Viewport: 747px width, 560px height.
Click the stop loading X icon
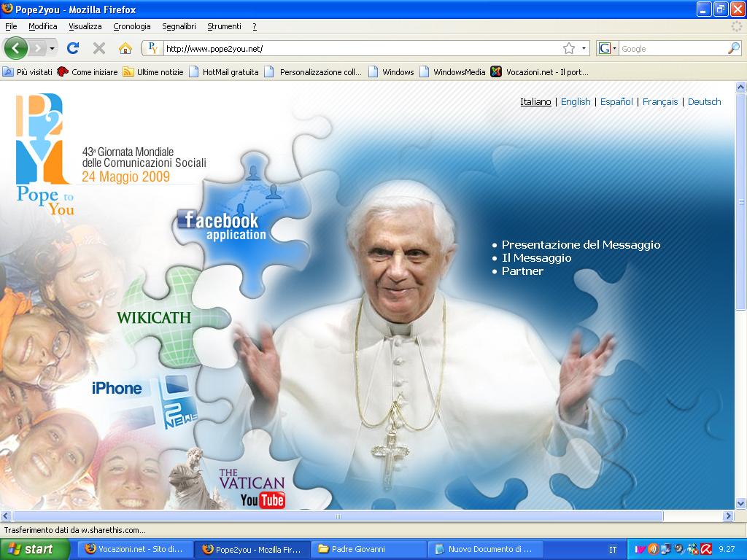tap(99, 48)
